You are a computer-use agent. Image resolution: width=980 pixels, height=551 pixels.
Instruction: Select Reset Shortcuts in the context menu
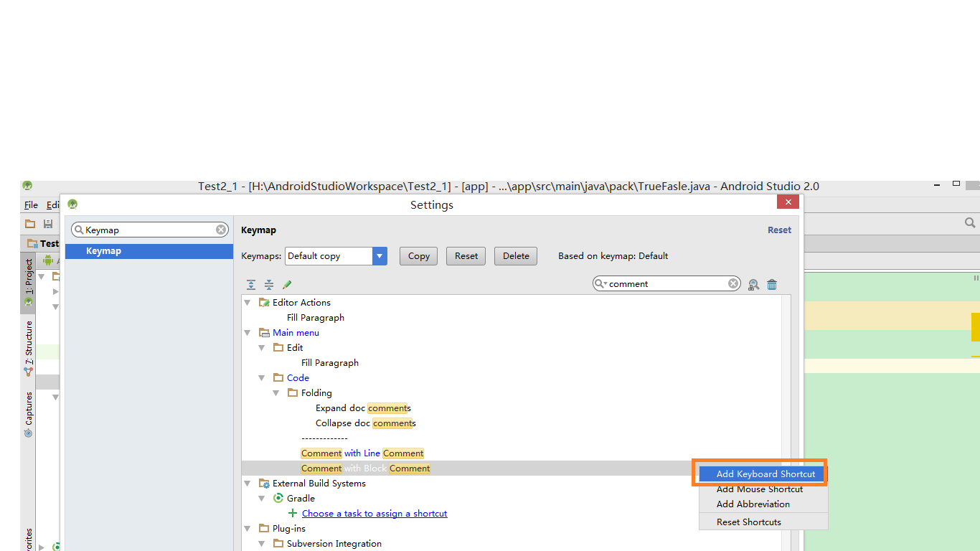click(748, 522)
